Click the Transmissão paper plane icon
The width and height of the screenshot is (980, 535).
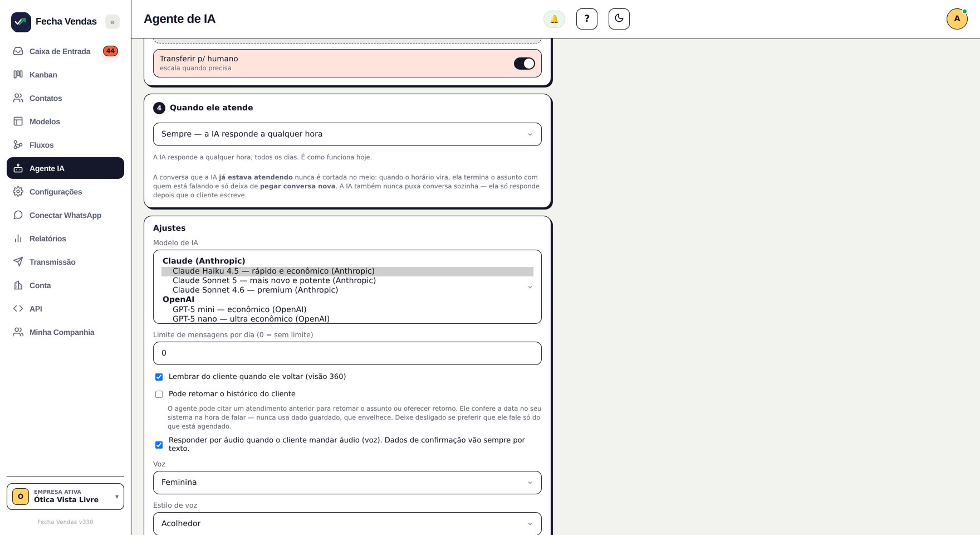pyautogui.click(x=18, y=262)
